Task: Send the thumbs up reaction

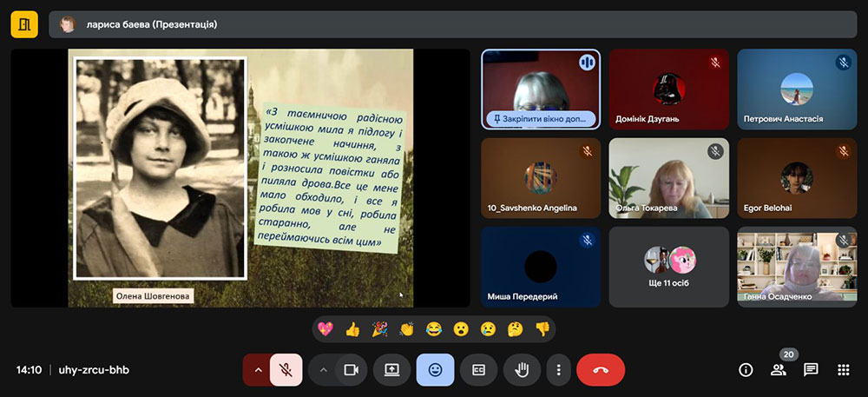Action: pos(352,329)
